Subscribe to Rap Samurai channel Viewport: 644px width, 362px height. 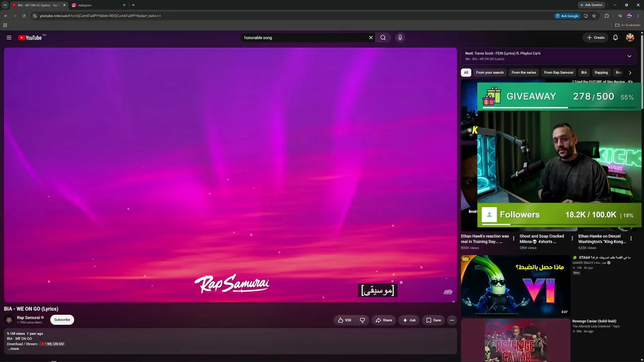[62, 320]
